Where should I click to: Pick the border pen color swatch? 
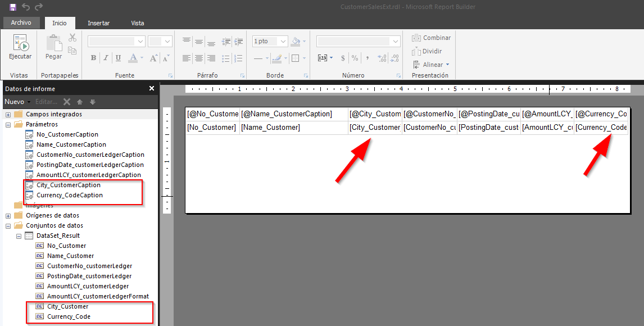click(276, 58)
